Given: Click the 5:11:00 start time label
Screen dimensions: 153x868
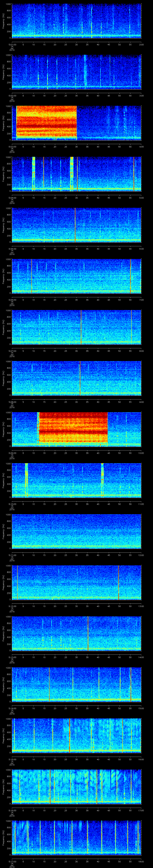Looking at the screenshot, I should point(12,555).
